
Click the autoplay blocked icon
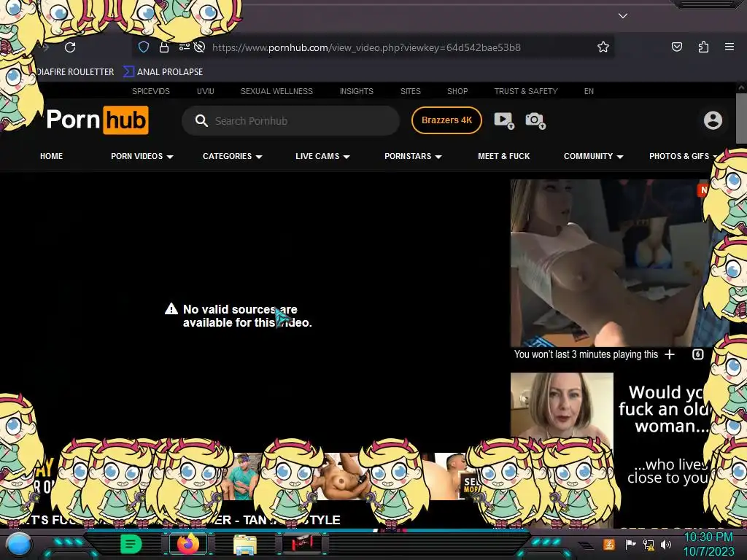coord(200,47)
